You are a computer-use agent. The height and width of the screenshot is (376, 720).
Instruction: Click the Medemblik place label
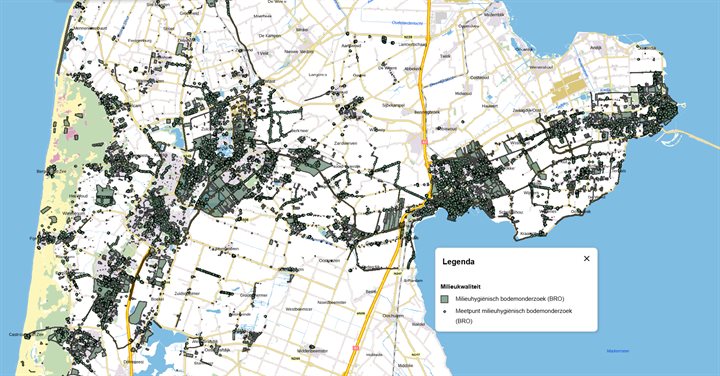click(494, 15)
